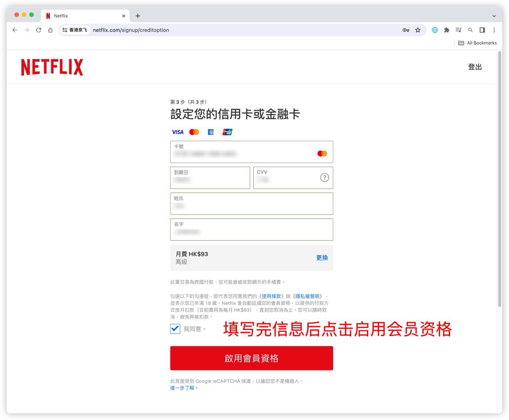Toggle the browser side panel
The height and width of the screenshot is (420, 509).
coord(482,30)
